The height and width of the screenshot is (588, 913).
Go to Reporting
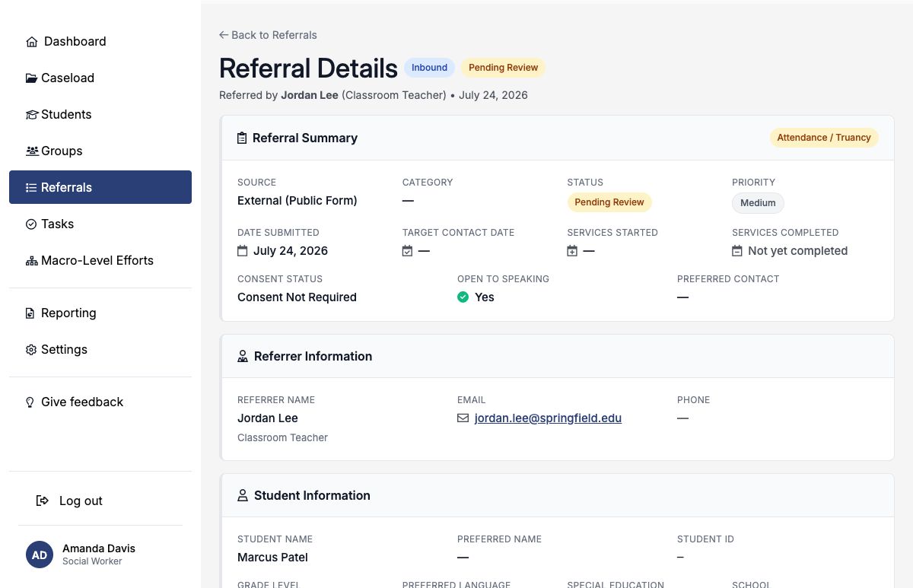click(100, 313)
